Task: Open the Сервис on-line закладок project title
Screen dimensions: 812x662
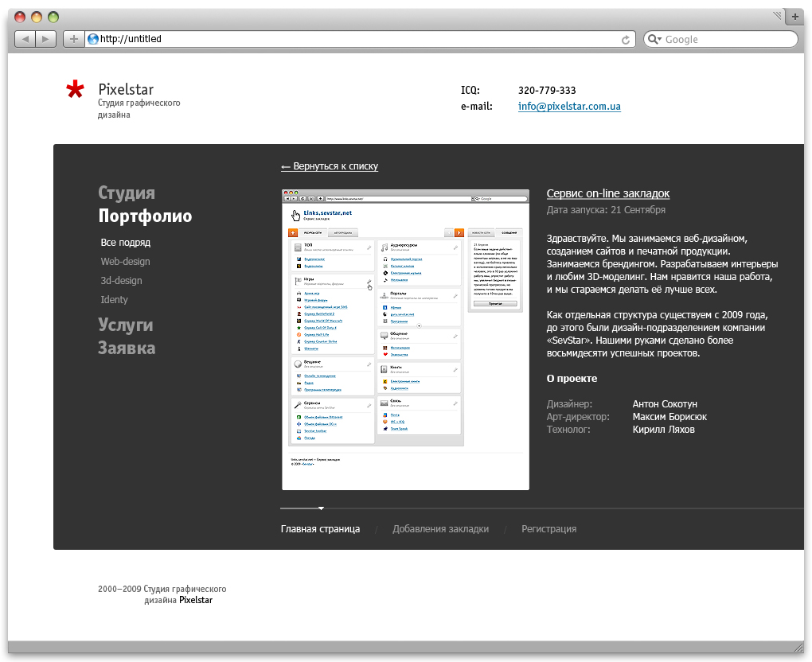Action: coord(608,193)
